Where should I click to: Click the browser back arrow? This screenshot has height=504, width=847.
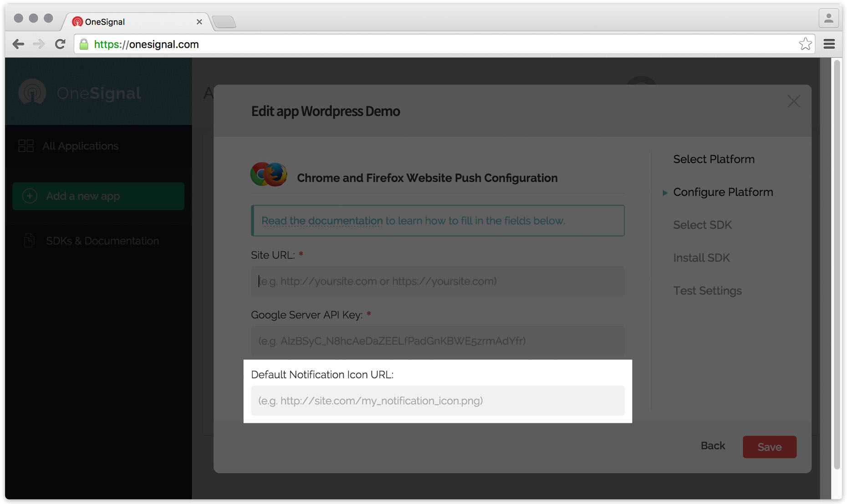(x=18, y=44)
